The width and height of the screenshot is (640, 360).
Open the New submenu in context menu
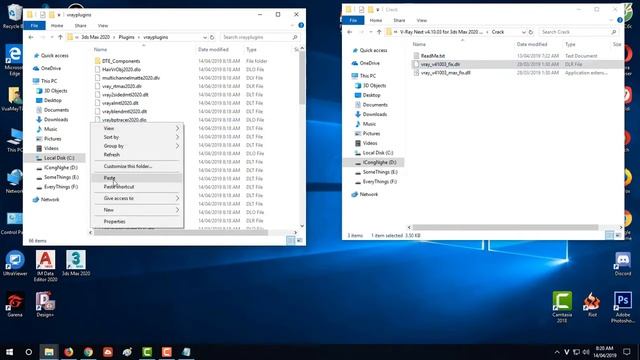point(137,210)
